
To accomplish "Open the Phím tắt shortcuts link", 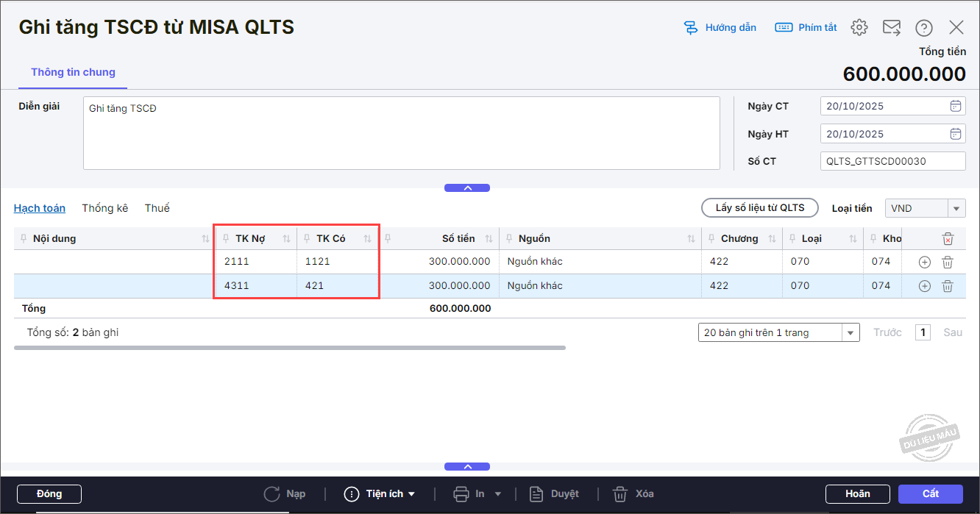I will [806, 28].
